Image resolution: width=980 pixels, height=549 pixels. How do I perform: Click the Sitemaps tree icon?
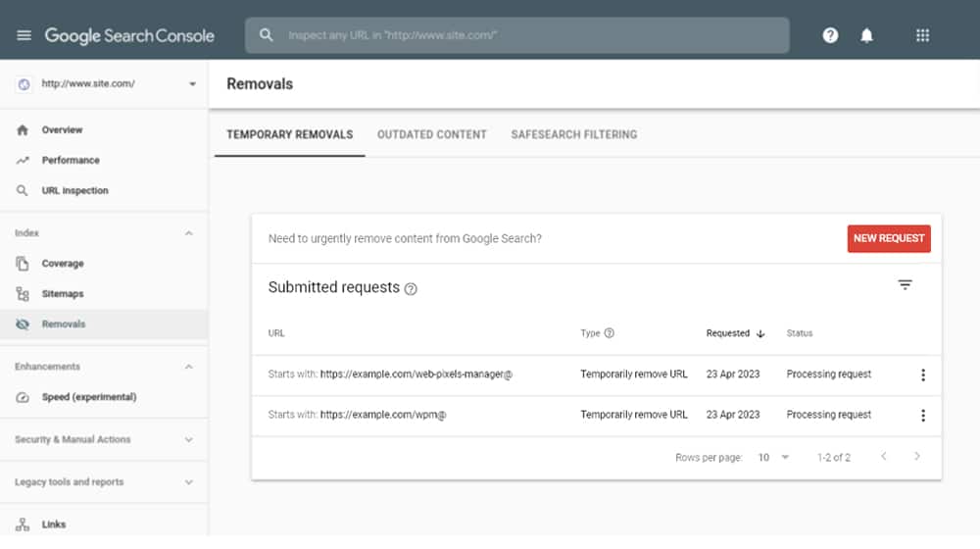(x=23, y=294)
